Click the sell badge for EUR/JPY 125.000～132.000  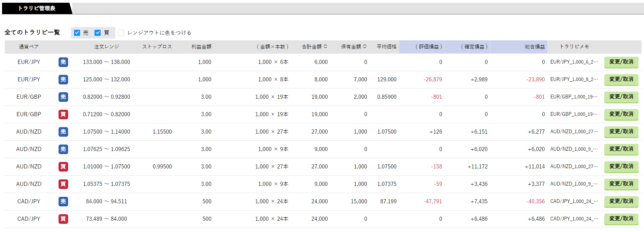click(x=63, y=80)
